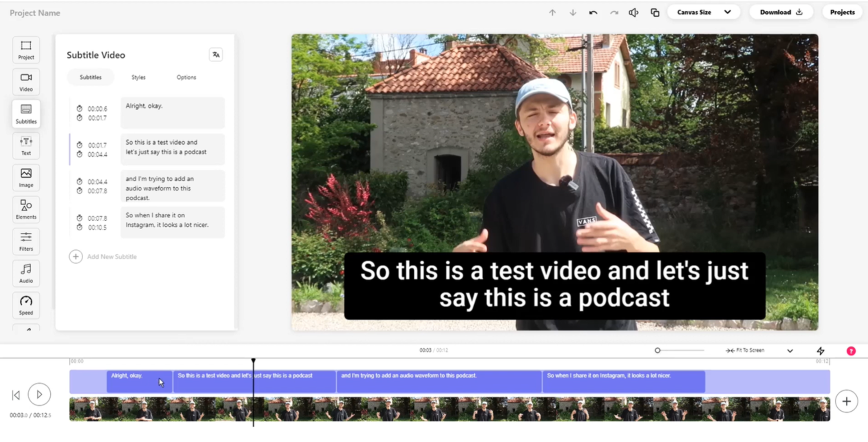Select the Text tool

25,145
